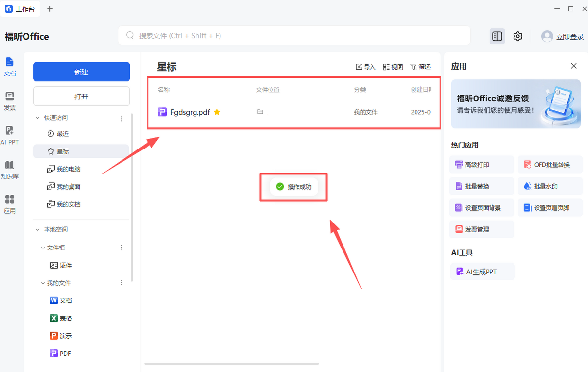Click the left navigation vertical scrollbar
The height and width of the screenshot is (372, 588).
pos(132,197)
